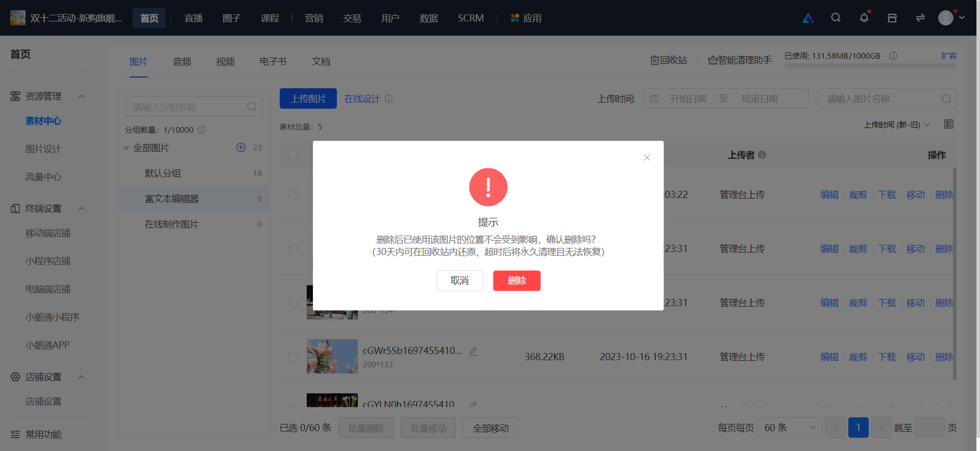980x451 pixels.
Task: Click the shop storefront icon in header
Action: [x=892, y=18]
